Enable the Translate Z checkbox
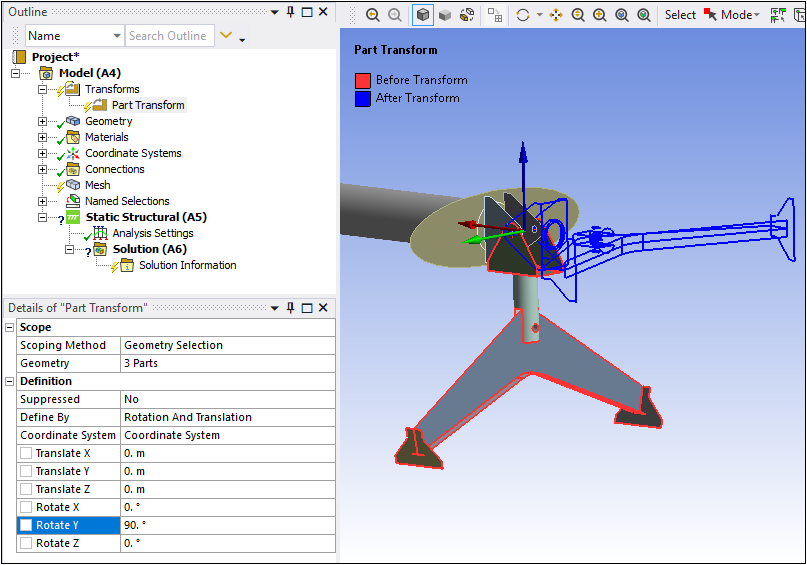Image resolution: width=807 pixels, height=565 pixels. 26,489
